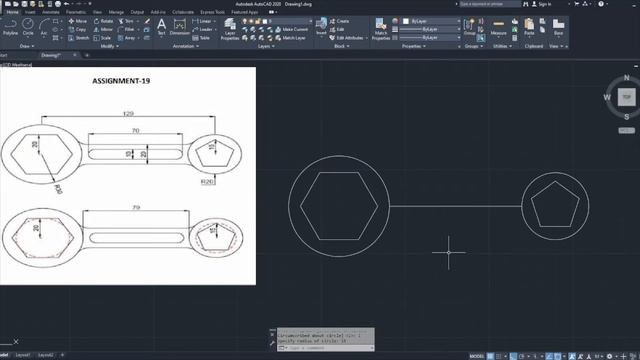Select the Polyline tool
The image size is (640, 360).
point(10,27)
